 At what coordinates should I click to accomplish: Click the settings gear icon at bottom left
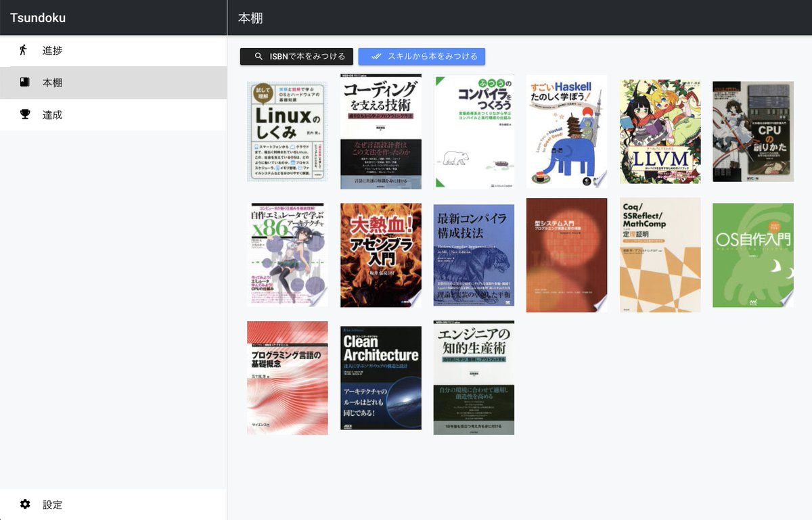tap(25, 504)
